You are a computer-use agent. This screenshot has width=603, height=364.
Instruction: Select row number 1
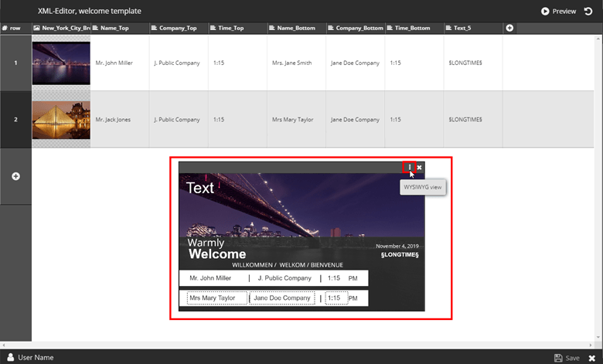(15, 63)
